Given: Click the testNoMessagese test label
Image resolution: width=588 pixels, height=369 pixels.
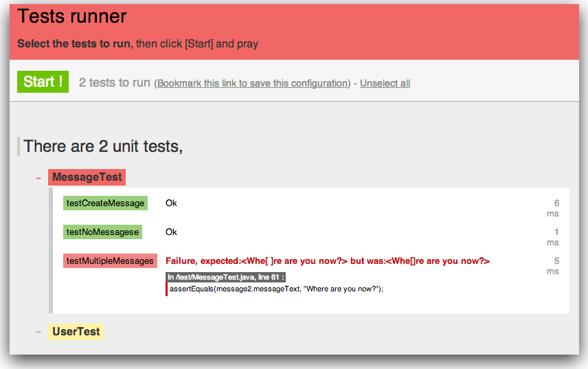Looking at the screenshot, I should pyautogui.click(x=102, y=232).
